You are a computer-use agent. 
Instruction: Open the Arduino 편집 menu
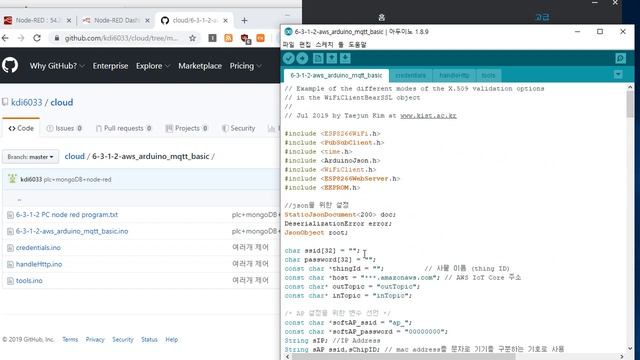tap(305, 44)
